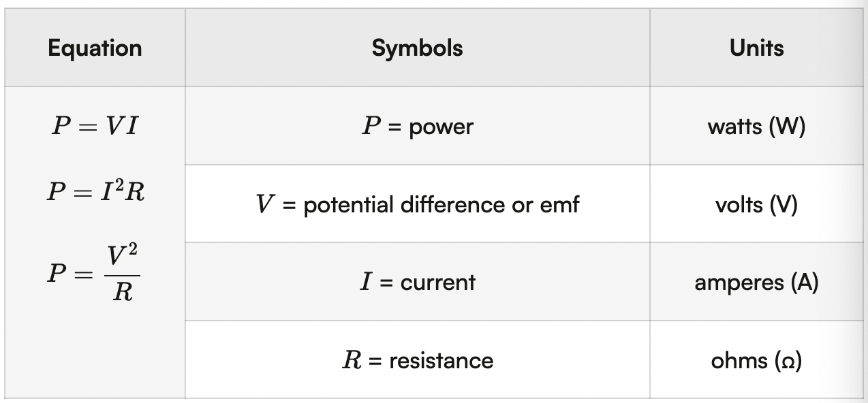
Task: Click 'potential difference or emf' text
Action: 441,204
